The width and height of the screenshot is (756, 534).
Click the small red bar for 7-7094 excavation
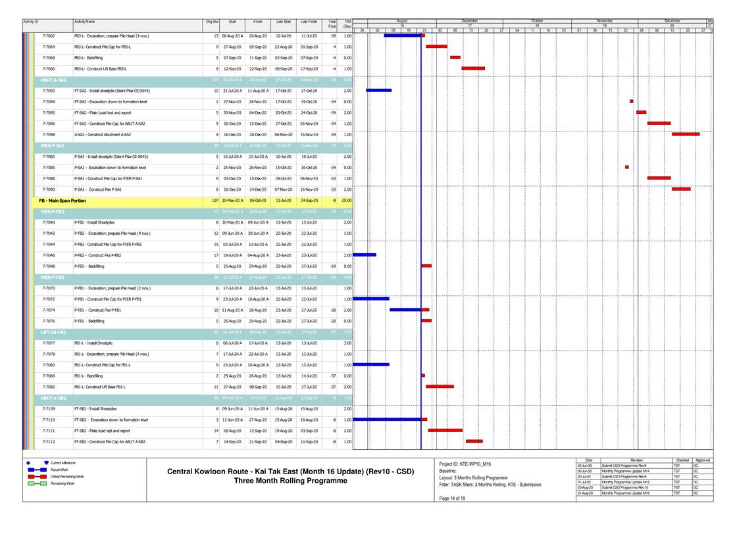pyautogui.click(x=631, y=101)
